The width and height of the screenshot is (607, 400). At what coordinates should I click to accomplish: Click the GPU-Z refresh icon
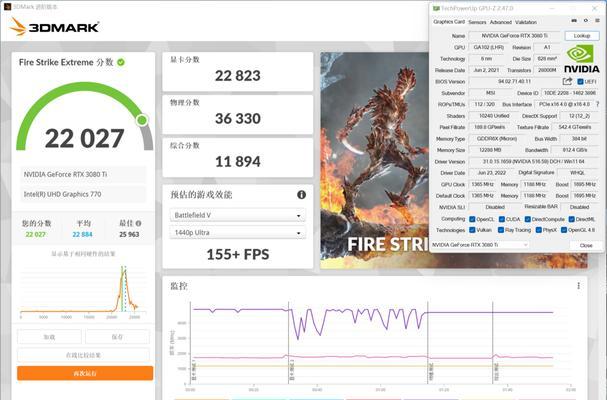pos(586,21)
